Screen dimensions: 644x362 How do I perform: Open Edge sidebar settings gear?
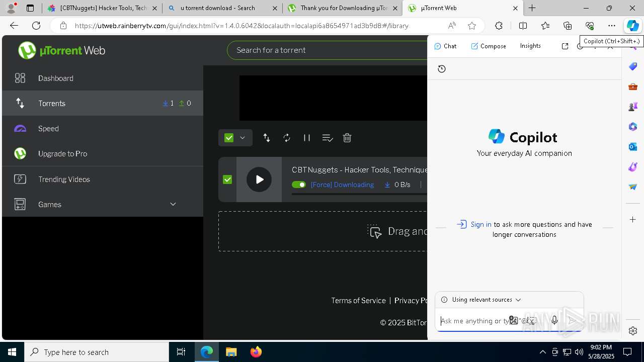click(x=633, y=331)
